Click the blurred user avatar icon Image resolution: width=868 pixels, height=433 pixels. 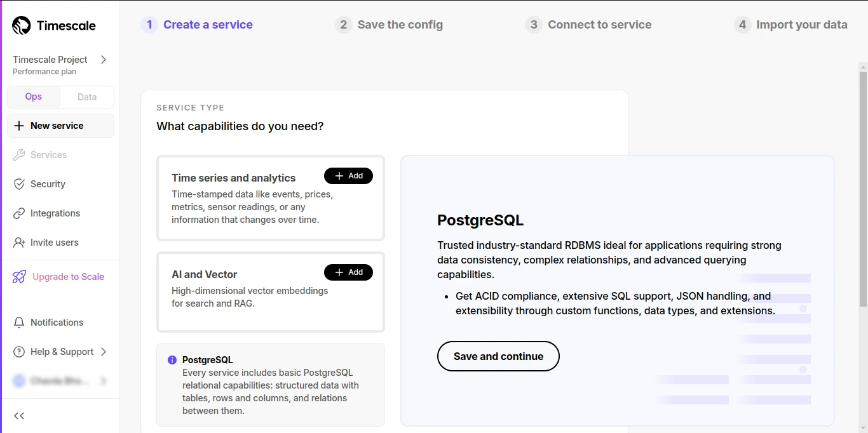pyautogui.click(x=19, y=381)
